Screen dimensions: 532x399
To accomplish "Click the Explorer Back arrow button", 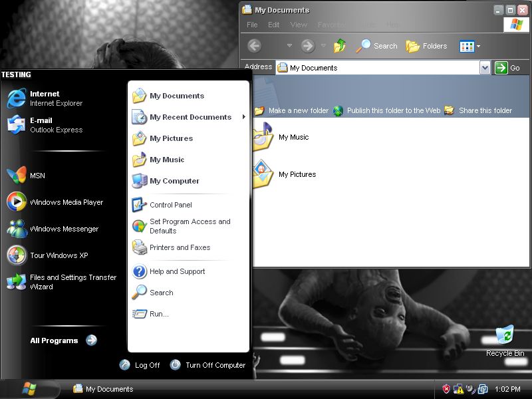I will (255, 46).
